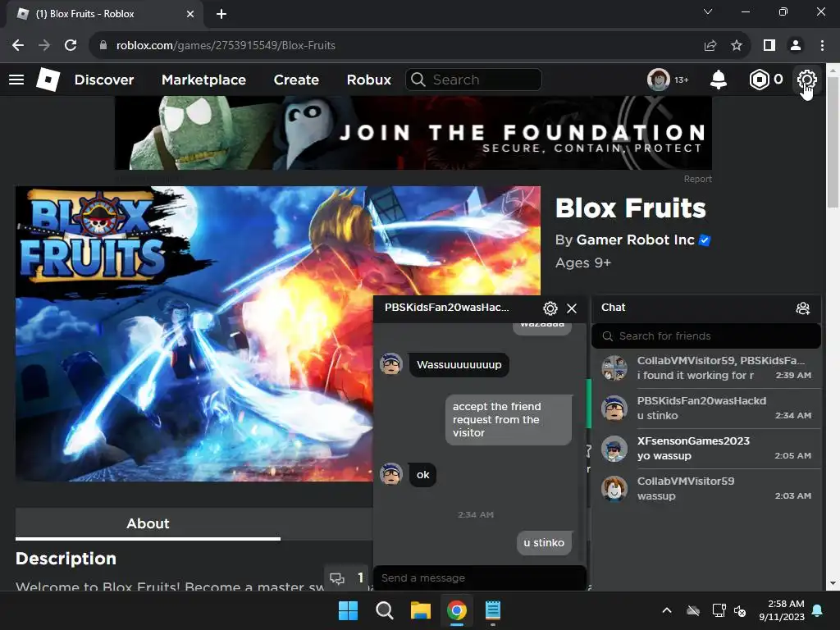Image resolution: width=840 pixels, height=630 pixels.
Task: Open the clock and date in taskbar
Action: pos(782,610)
